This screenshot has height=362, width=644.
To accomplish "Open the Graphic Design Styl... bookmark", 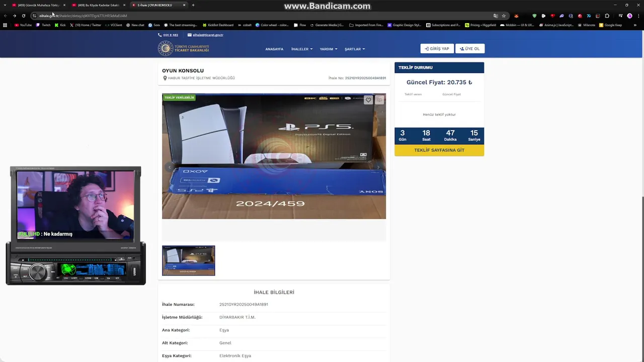I will [405, 25].
